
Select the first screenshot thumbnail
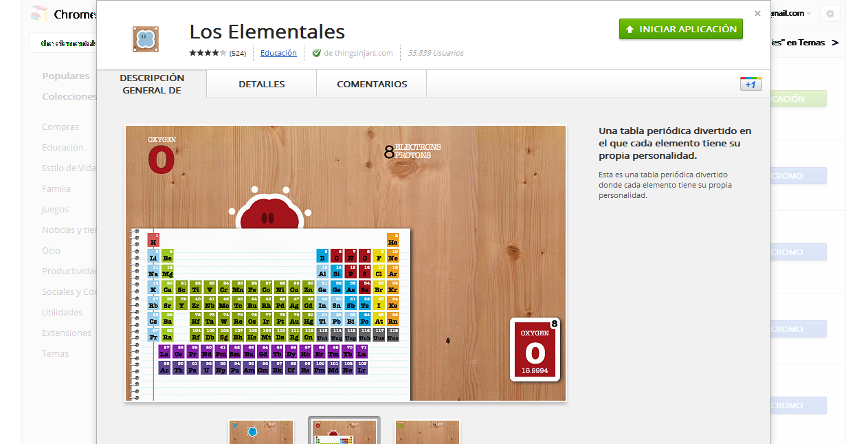tap(261, 432)
